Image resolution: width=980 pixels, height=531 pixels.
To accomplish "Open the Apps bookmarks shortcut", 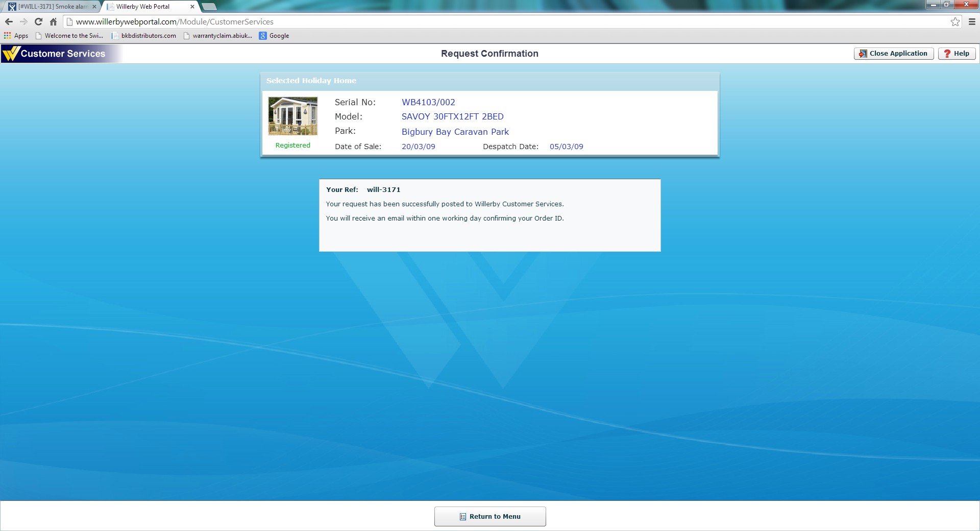I will point(16,36).
